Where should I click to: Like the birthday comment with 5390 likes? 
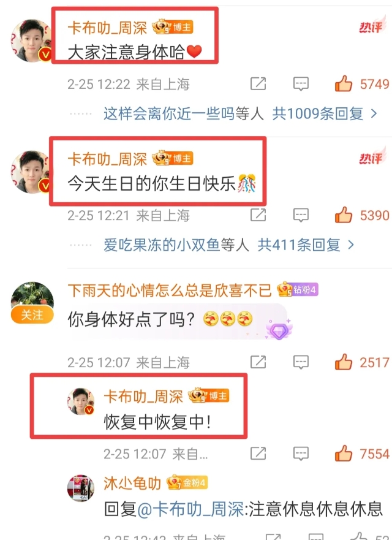click(x=344, y=215)
